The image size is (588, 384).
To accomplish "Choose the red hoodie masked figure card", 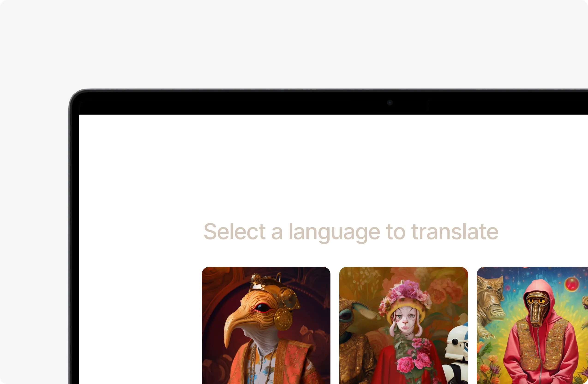I will coord(532,325).
